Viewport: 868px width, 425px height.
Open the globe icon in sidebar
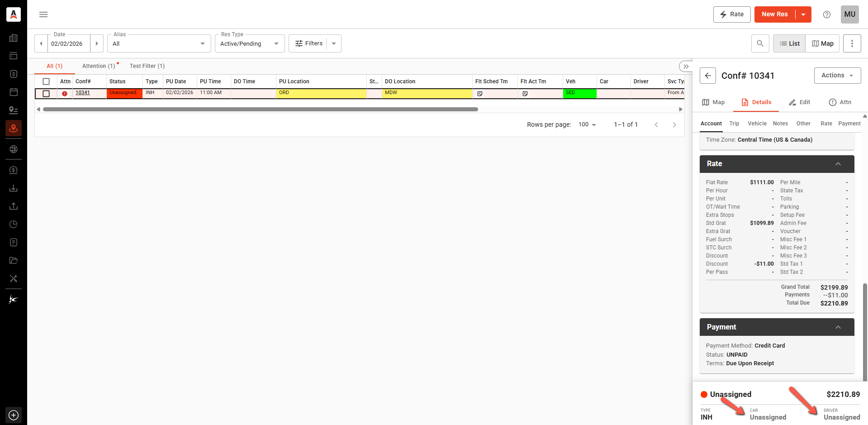(x=14, y=149)
